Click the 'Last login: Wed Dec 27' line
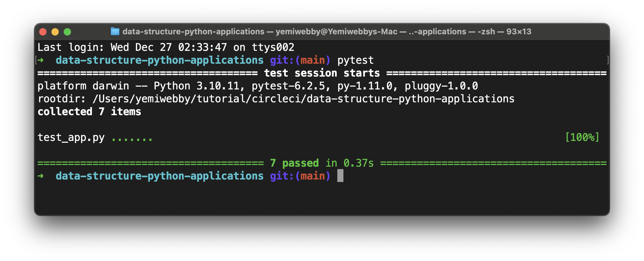This screenshot has width=644, height=261. (x=166, y=47)
